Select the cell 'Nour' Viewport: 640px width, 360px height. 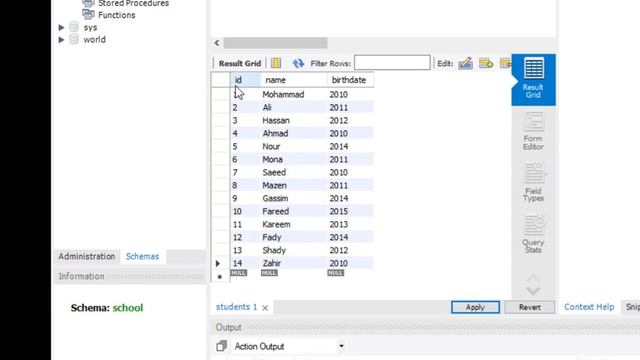[293, 147]
